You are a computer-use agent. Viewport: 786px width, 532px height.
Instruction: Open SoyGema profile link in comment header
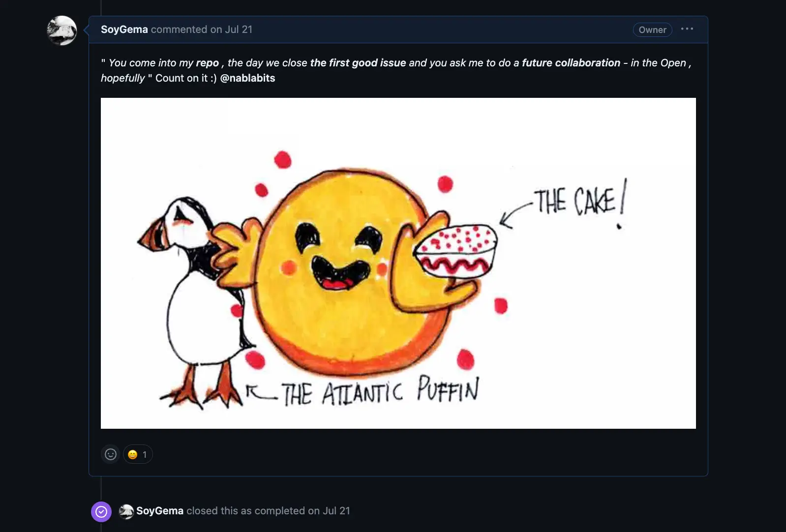coord(124,30)
